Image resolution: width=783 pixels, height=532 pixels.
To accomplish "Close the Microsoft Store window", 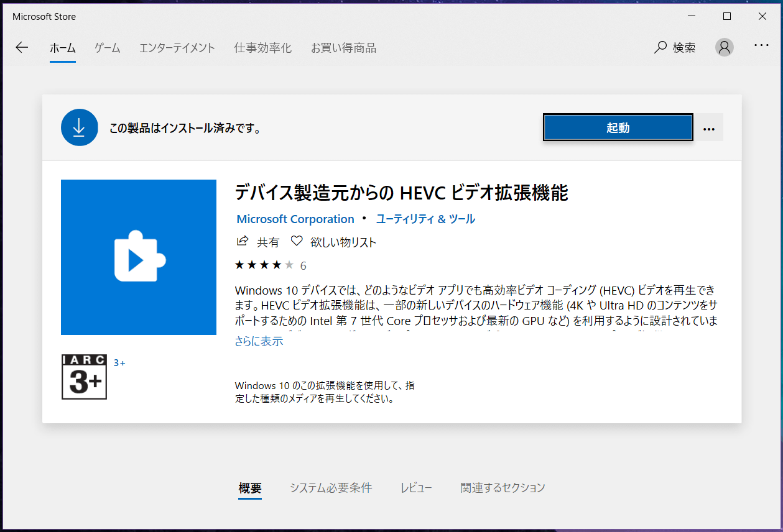I will tap(762, 16).
